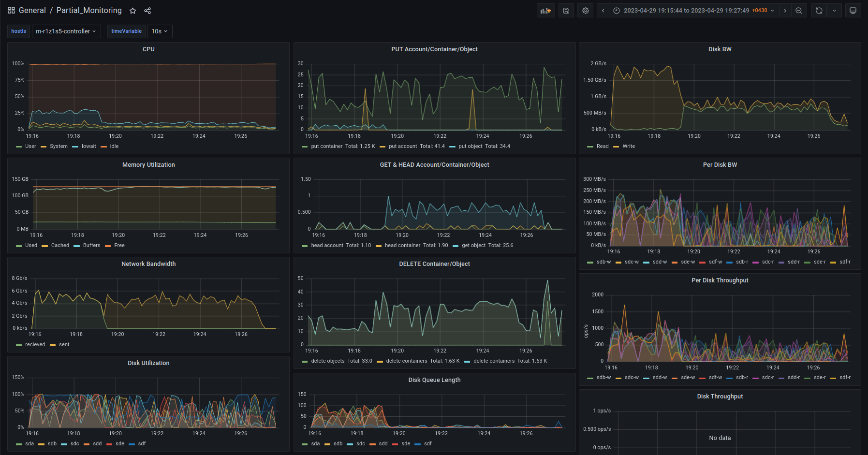This screenshot has height=455, width=868.
Task: Zoom out the time range
Action: point(799,11)
